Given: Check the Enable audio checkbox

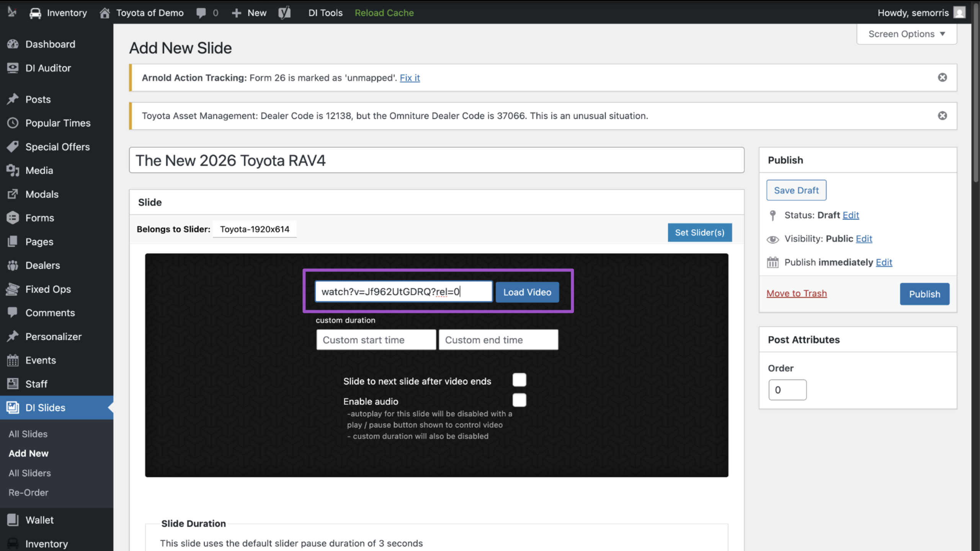Looking at the screenshot, I should [x=519, y=400].
